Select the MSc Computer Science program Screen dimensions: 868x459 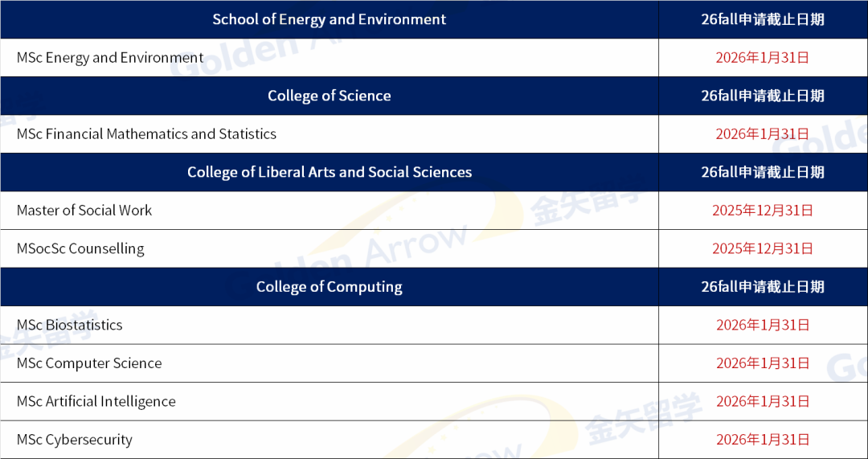(89, 363)
